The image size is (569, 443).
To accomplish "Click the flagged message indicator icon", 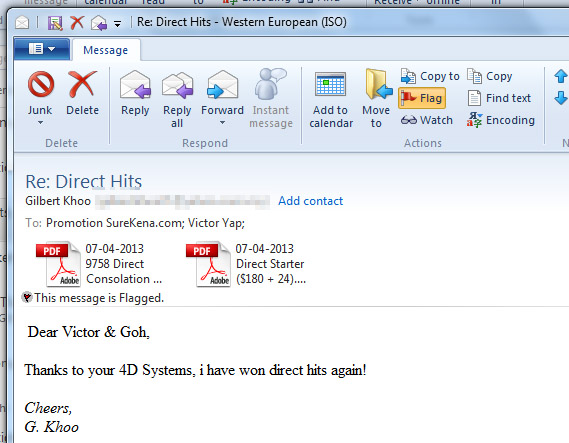I will (26, 298).
